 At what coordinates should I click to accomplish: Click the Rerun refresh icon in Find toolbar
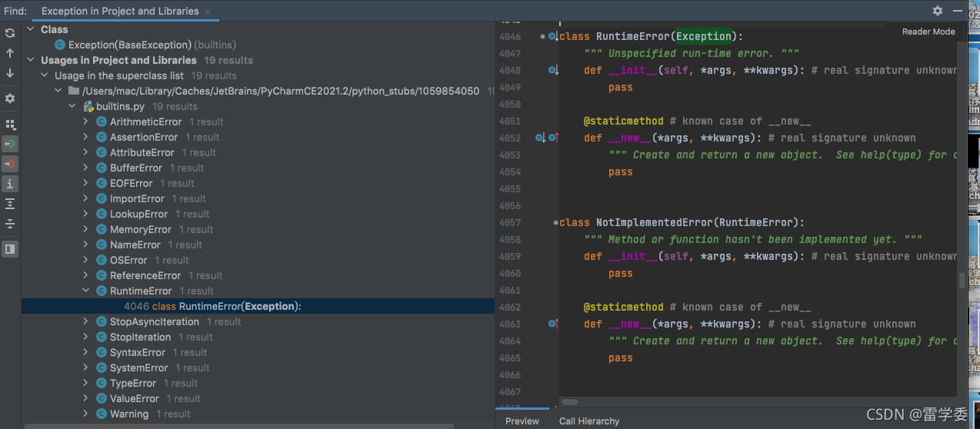pos(10,33)
